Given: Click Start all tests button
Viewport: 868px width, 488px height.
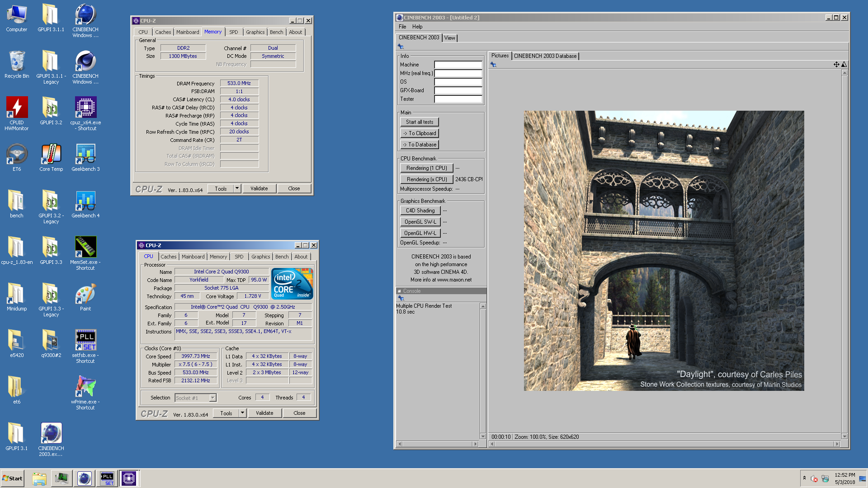Looking at the screenshot, I should (420, 122).
